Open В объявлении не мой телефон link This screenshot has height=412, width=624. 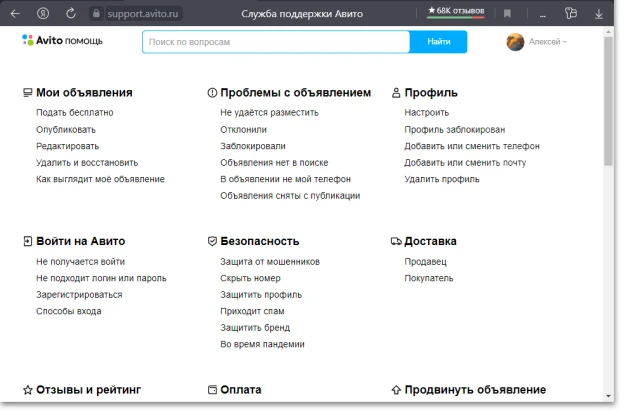[x=286, y=180]
